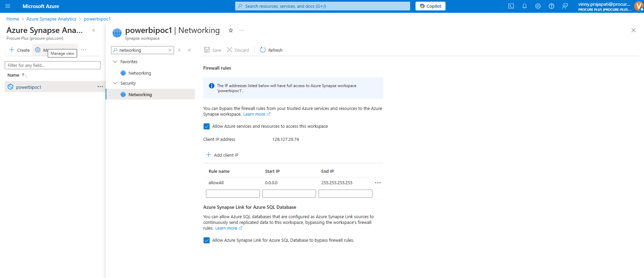
Task: Collapse the Azure Synapse Analytics list pane
Action: pyautogui.click(x=94, y=30)
